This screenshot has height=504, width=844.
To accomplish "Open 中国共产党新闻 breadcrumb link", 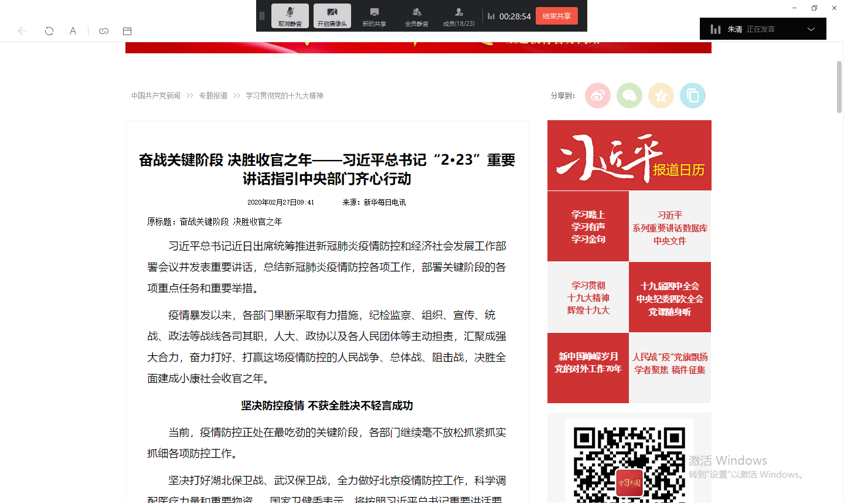I will pos(156,96).
